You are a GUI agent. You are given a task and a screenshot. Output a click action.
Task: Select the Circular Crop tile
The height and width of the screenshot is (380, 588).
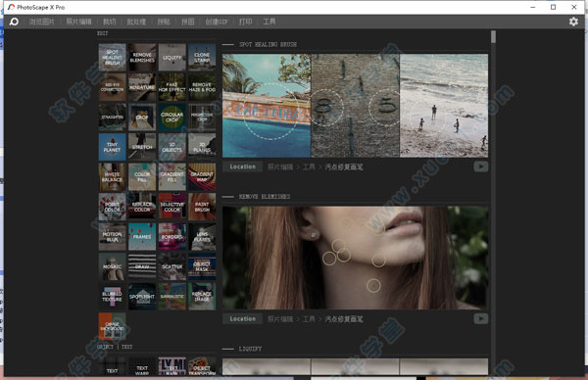point(172,117)
